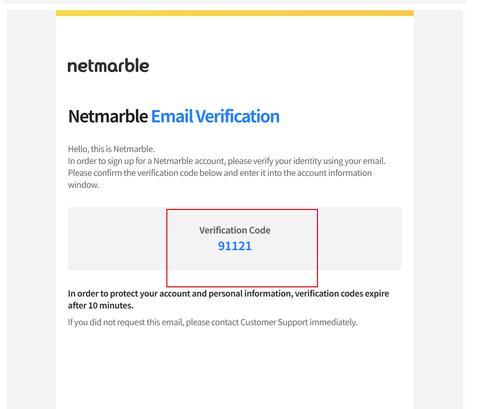Click the after 10 minutes text
Image resolution: width=500 pixels, height=409 pixels.
pyautogui.click(x=100, y=305)
